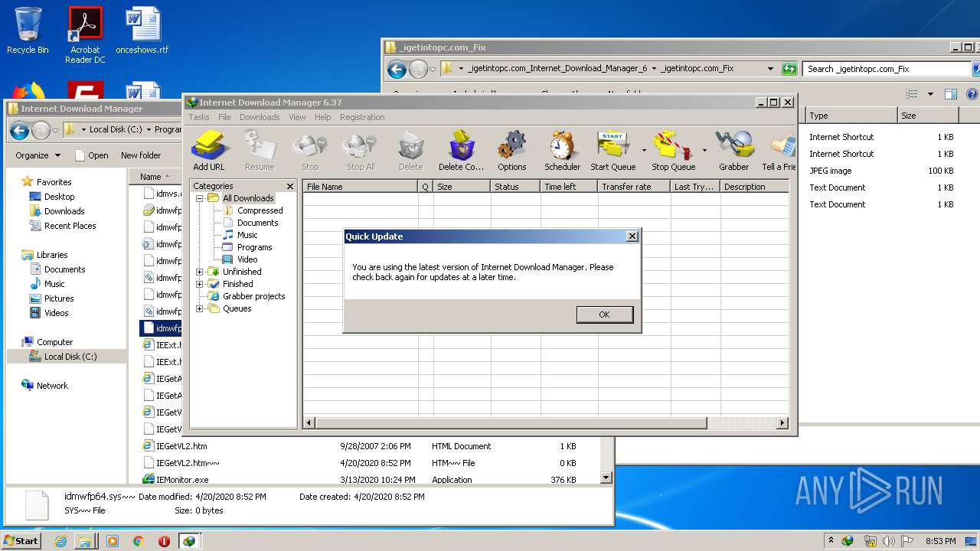
Task: Click IDM taskbar button
Action: click(x=189, y=541)
